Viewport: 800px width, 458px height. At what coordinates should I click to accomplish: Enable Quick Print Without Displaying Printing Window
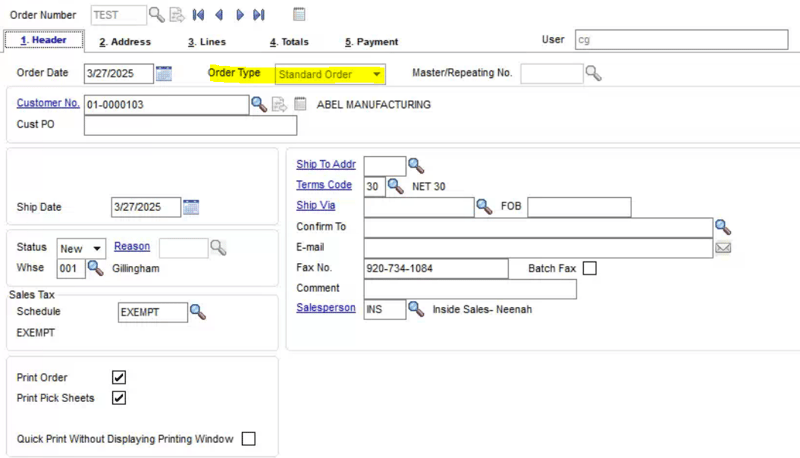[249, 439]
